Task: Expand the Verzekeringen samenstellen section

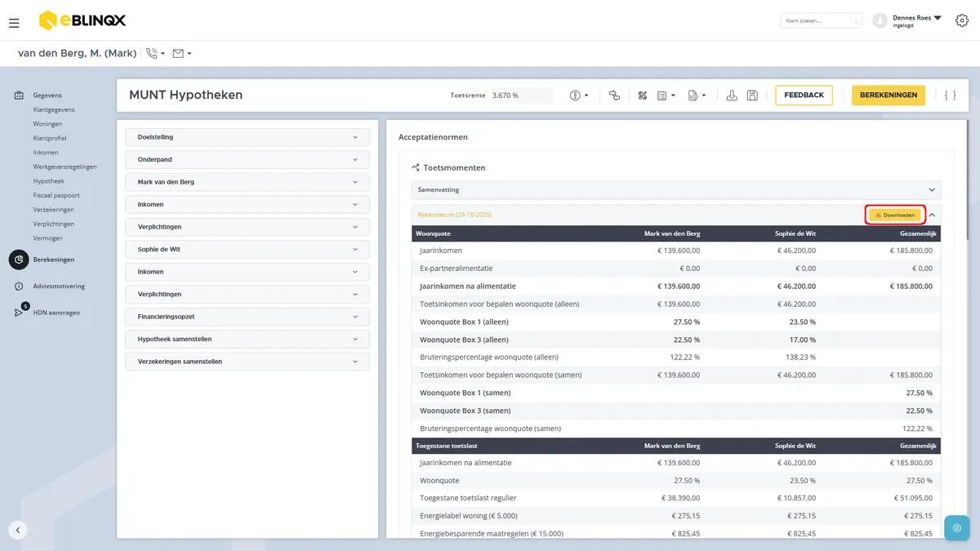Action: 247,362
